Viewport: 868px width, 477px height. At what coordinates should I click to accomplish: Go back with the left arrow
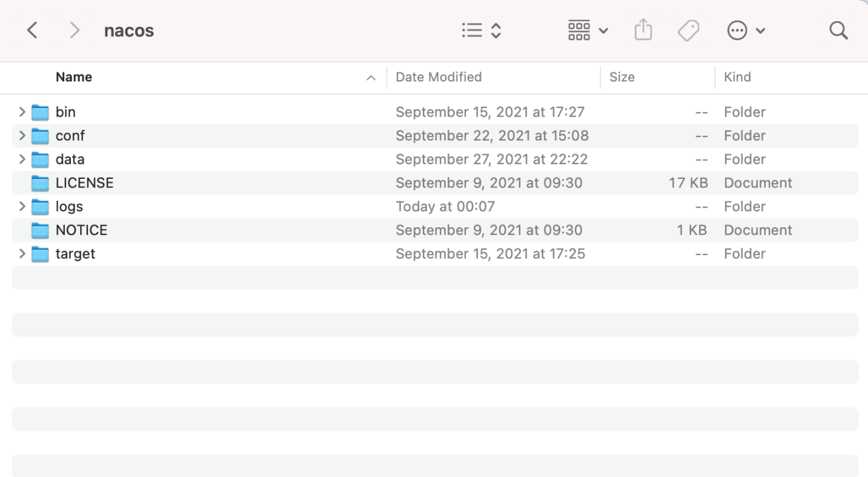point(32,30)
